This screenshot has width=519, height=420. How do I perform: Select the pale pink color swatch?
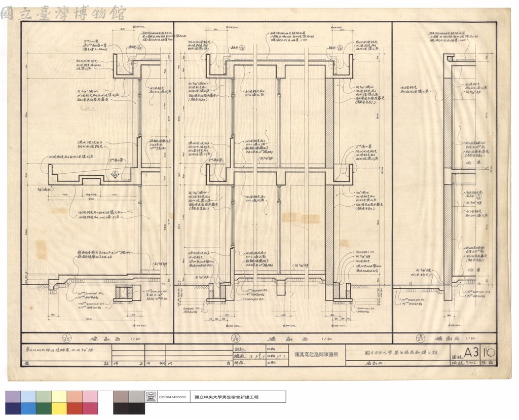90,397
